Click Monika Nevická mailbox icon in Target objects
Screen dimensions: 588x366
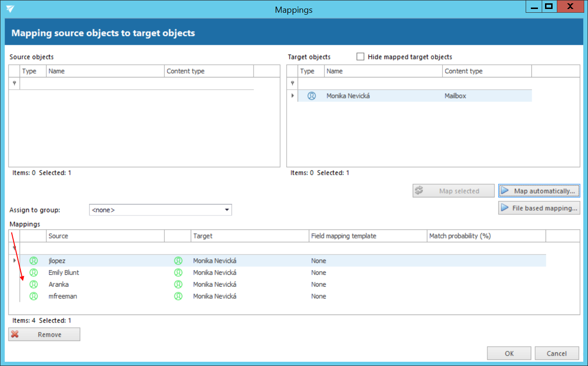[x=311, y=96]
